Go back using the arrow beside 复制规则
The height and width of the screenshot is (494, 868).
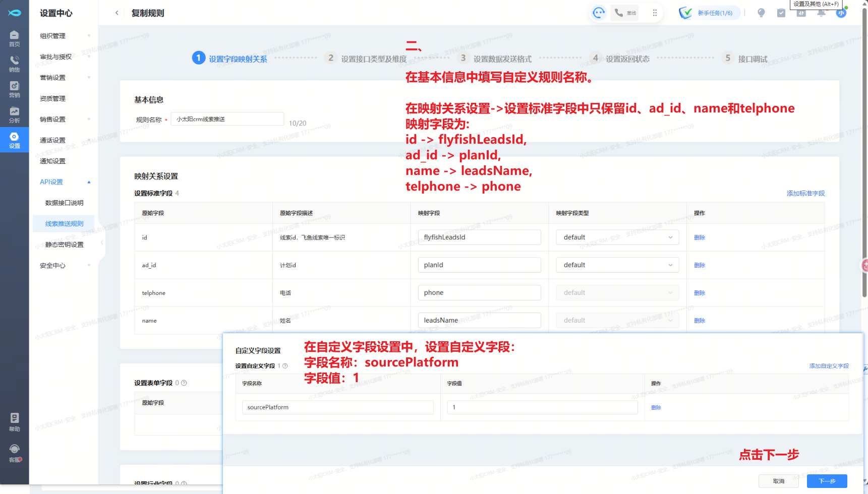point(117,13)
